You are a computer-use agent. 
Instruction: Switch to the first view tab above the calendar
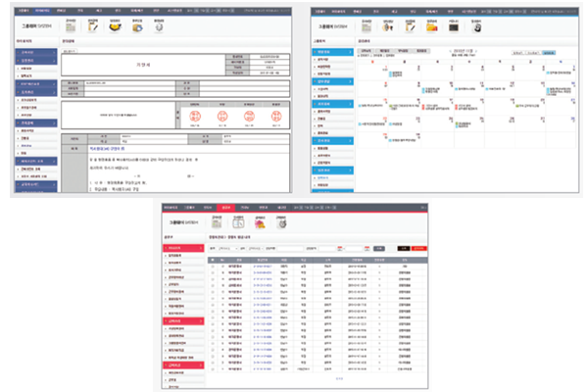click(367, 52)
